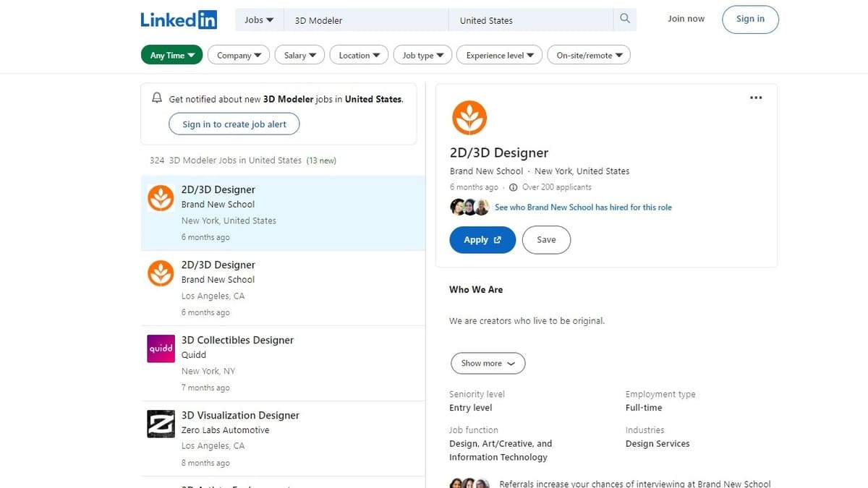Click the United States location field
Screen dimensions: 868x488
[532, 20]
